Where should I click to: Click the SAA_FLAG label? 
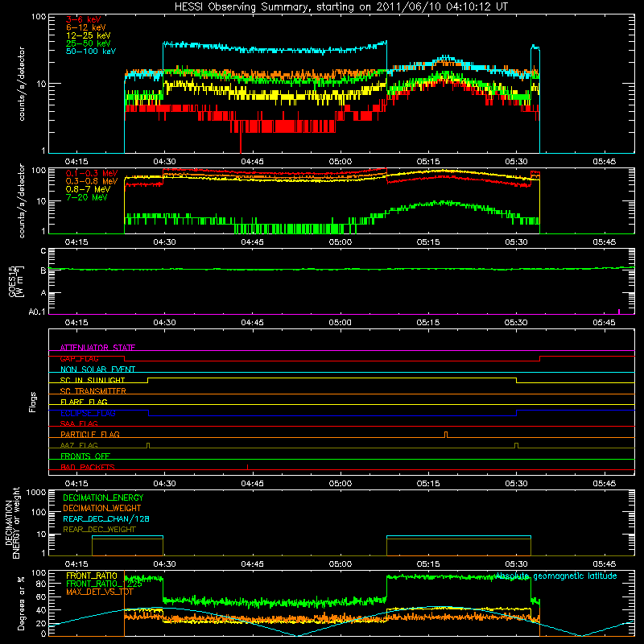[79, 423]
